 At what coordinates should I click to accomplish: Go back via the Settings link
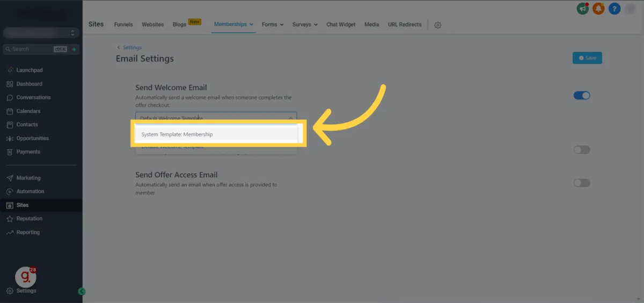point(129,48)
